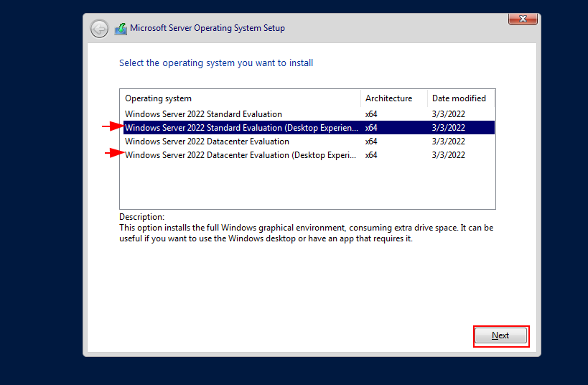Select Windows Server 2022 Standard Evaluation row
Image resolution: width=588 pixels, height=385 pixels.
pos(309,114)
